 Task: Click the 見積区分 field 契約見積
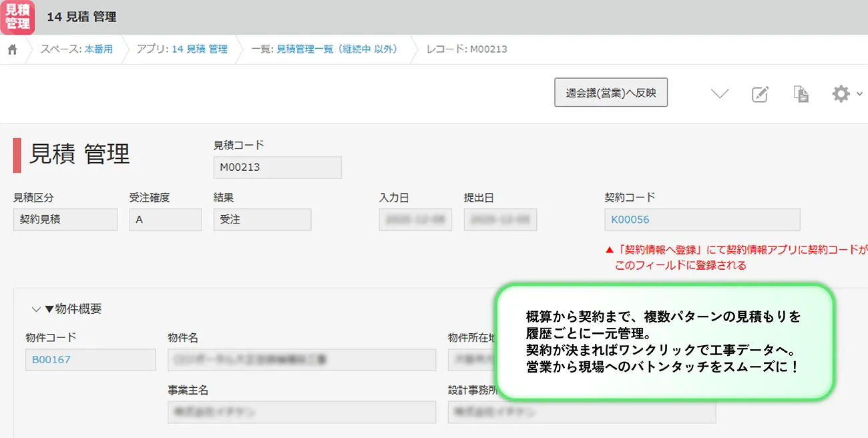[65, 220]
